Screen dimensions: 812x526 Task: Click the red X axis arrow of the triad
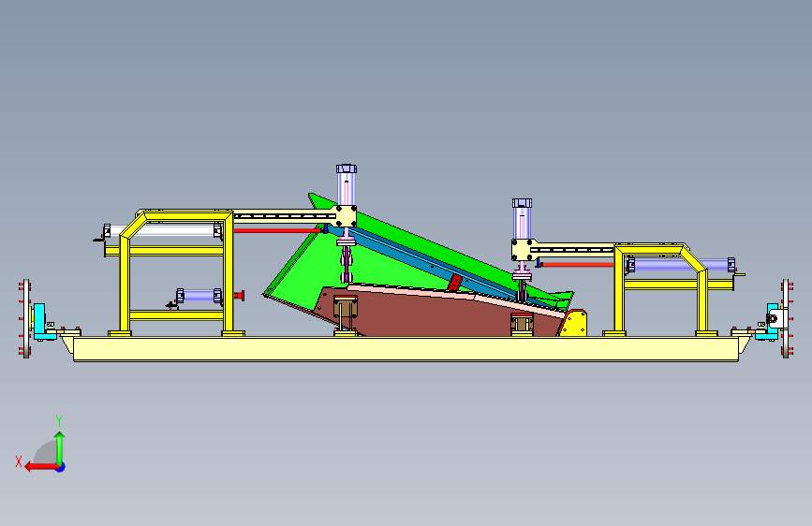[41, 467]
